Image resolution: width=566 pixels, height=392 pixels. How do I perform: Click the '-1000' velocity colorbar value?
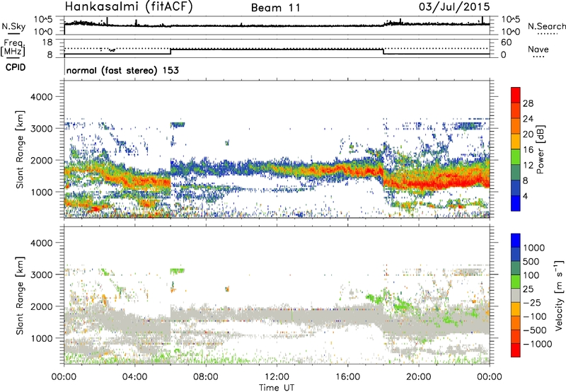point(537,344)
